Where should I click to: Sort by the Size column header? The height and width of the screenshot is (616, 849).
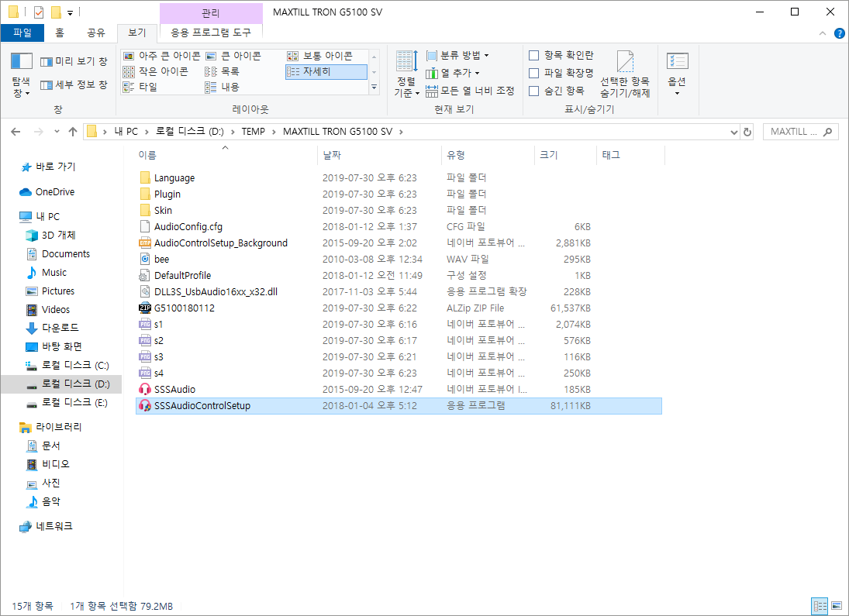click(x=565, y=155)
